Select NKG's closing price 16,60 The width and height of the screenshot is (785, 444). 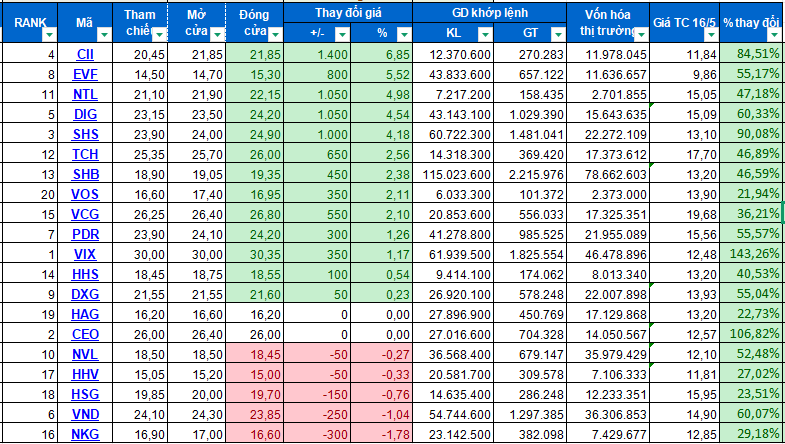tap(255, 434)
